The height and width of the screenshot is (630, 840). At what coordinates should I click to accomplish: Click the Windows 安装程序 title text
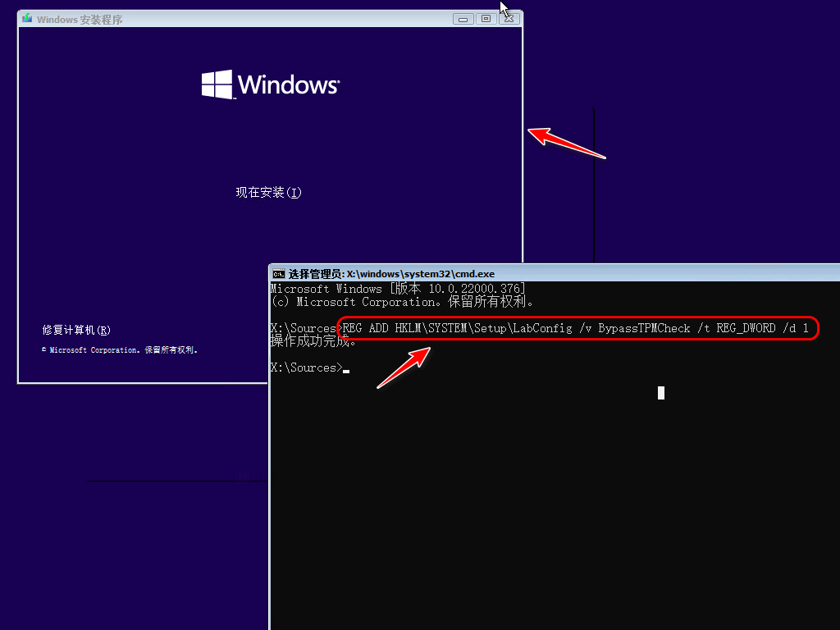(80, 20)
